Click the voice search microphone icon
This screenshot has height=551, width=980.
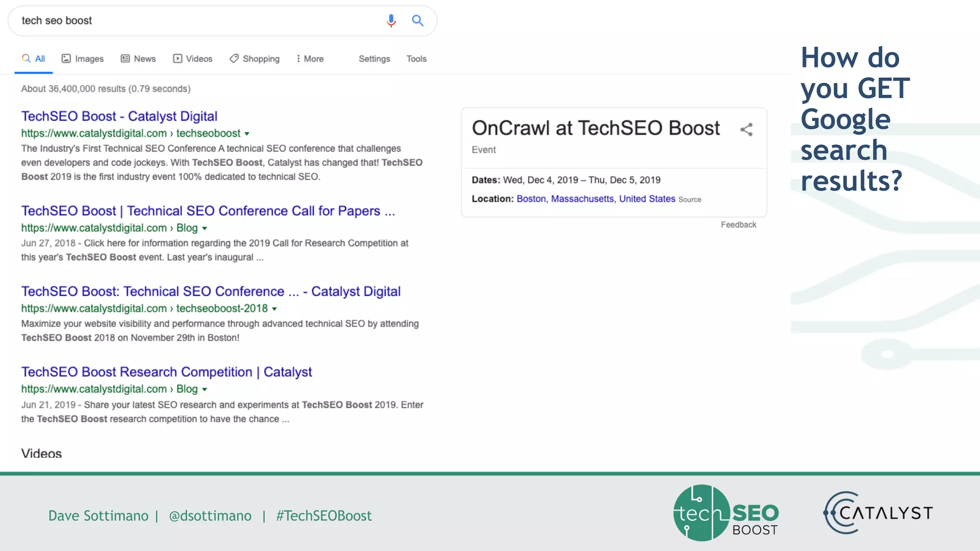(x=391, y=21)
